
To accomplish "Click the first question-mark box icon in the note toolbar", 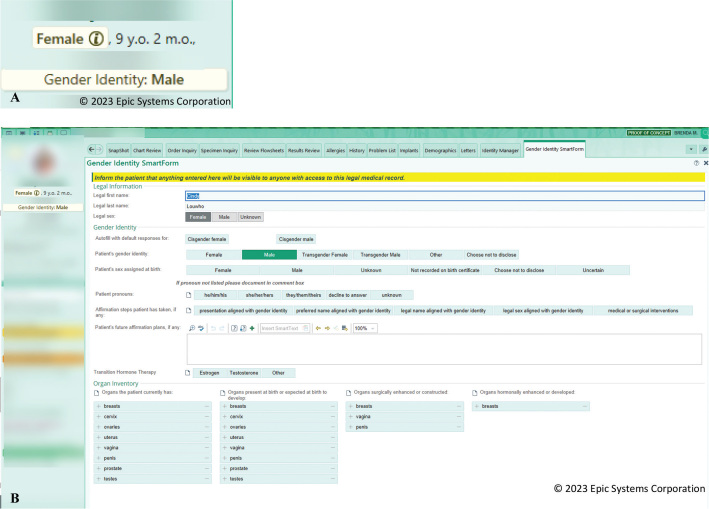I will (234, 328).
